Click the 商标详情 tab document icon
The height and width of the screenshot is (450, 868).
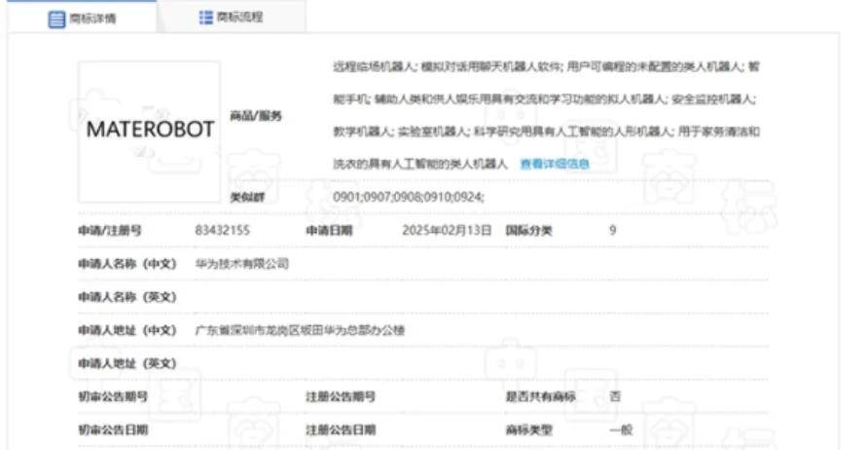tap(56, 19)
